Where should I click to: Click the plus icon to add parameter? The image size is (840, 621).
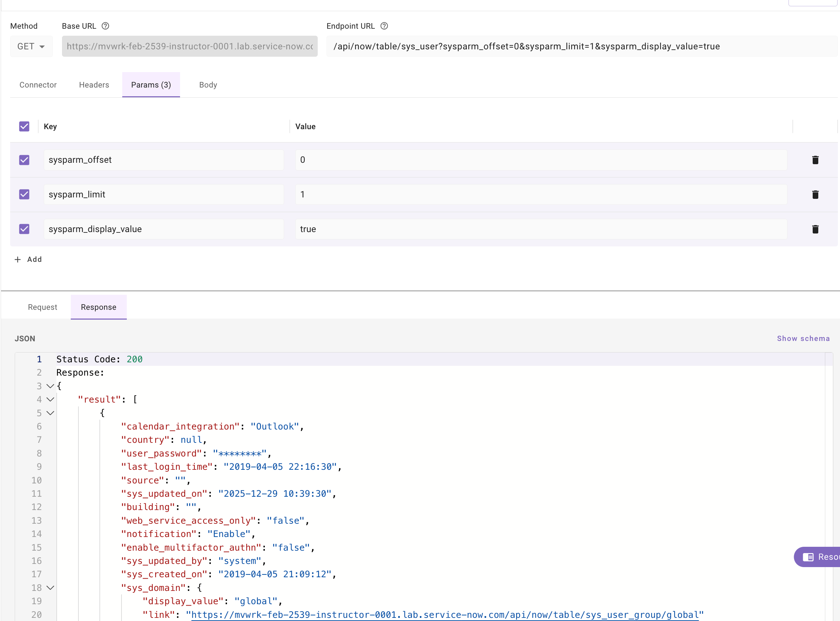pos(18,260)
